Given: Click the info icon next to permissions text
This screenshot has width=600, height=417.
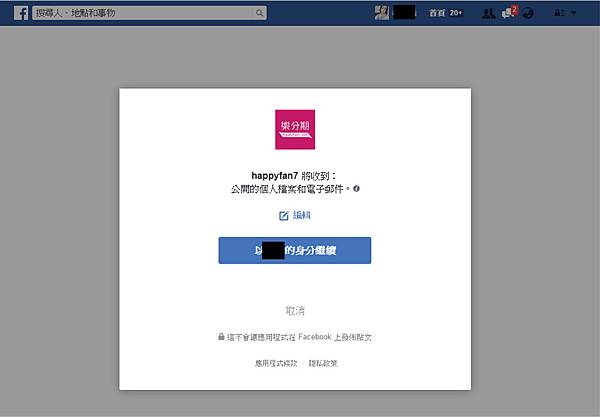Looking at the screenshot, I should click(x=356, y=189).
